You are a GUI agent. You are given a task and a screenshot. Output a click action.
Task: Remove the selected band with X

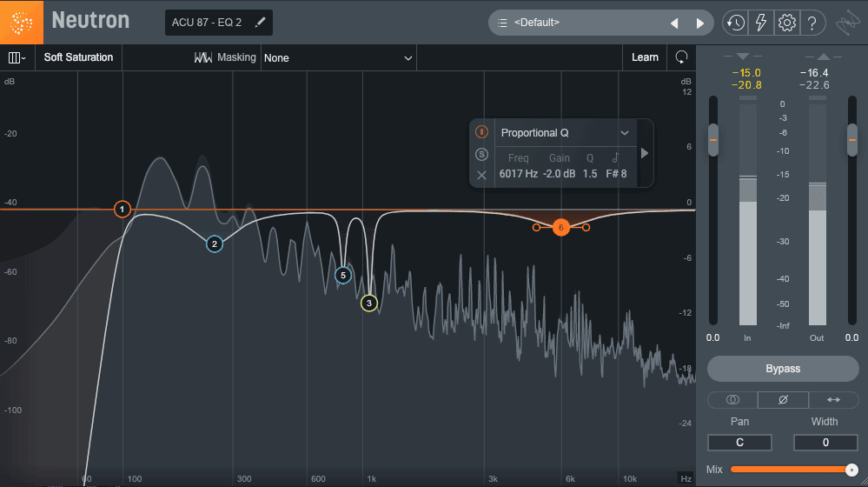click(x=481, y=175)
